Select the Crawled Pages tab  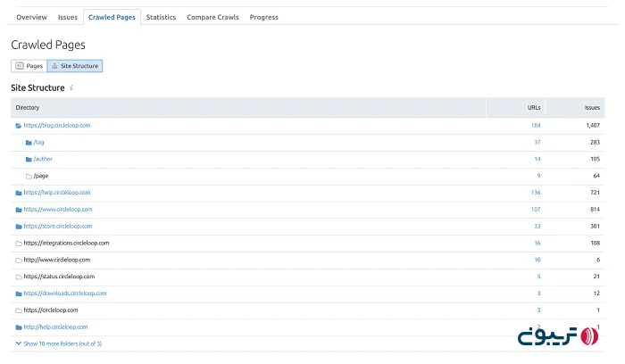112,17
